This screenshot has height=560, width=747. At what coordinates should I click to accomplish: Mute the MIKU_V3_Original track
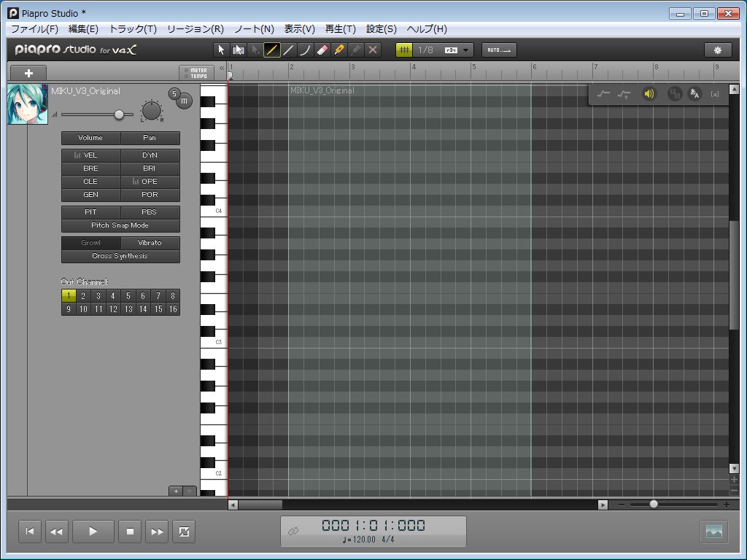(185, 101)
